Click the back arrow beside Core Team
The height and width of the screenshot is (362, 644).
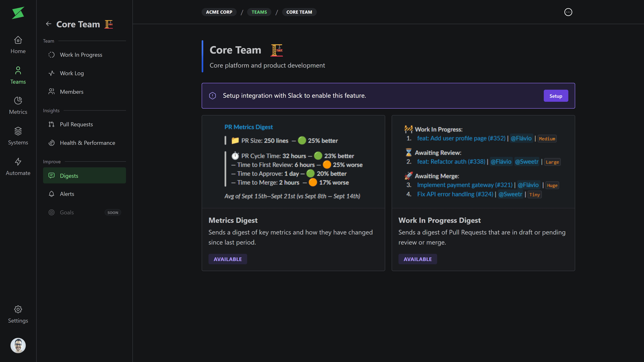click(49, 24)
